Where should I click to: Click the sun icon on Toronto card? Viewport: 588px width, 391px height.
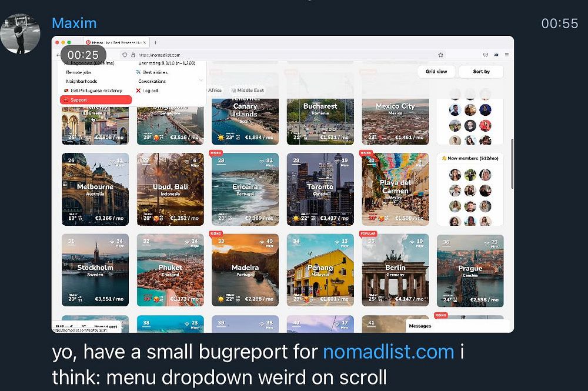coord(296,218)
